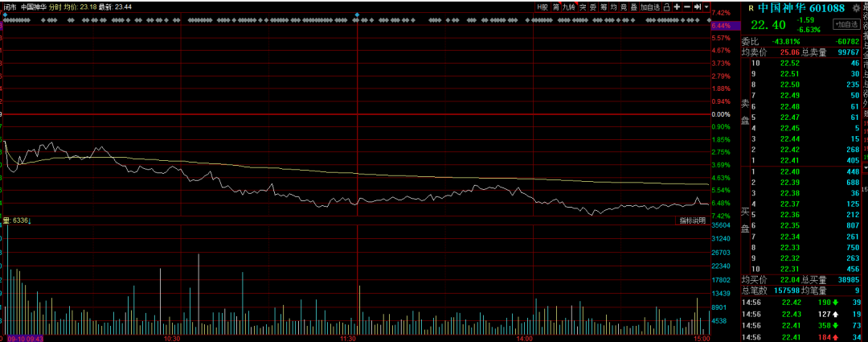Click the 委比 -43.81% value

click(786, 42)
